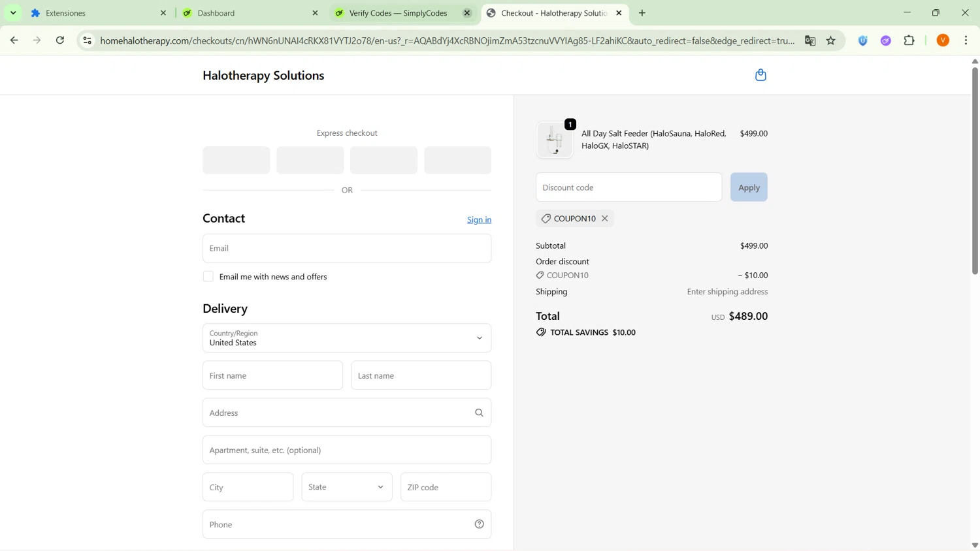Minimize the browser window
Image resolution: width=980 pixels, height=551 pixels.
point(907,13)
